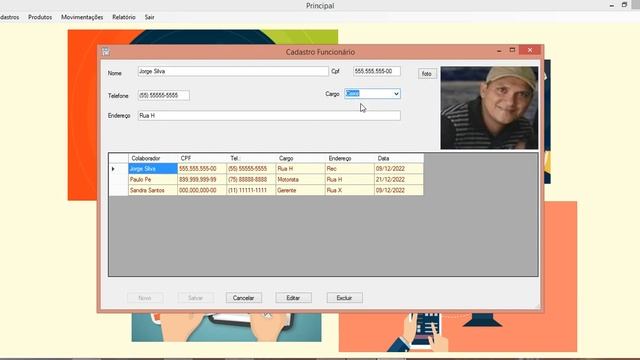Select the Paulo Pe row cell

click(x=153, y=180)
